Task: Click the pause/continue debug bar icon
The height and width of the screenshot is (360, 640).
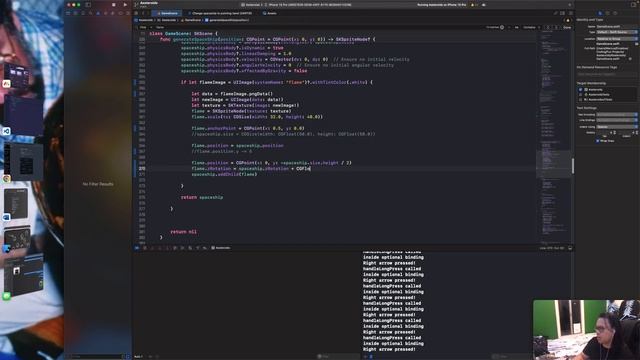Action: pyautogui.click(x=152, y=248)
